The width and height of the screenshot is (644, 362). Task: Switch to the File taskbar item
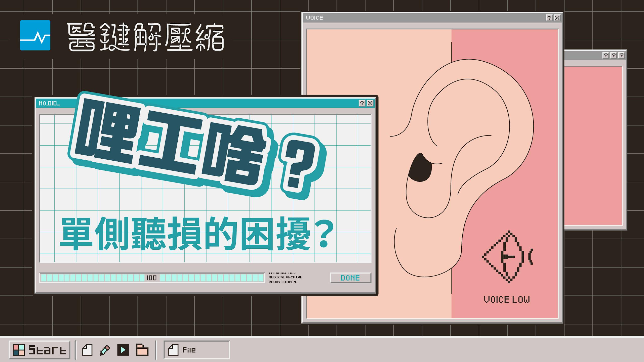pyautogui.click(x=197, y=350)
